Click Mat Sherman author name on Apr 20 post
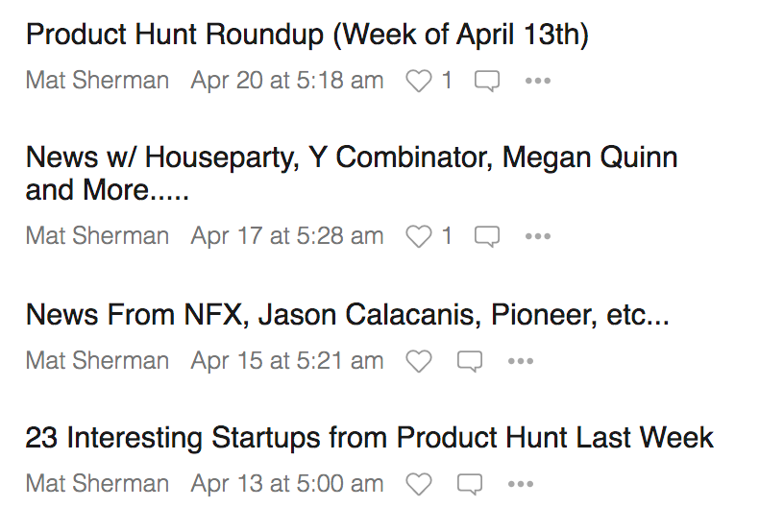This screenshot has height=532, width=784. 97,81
